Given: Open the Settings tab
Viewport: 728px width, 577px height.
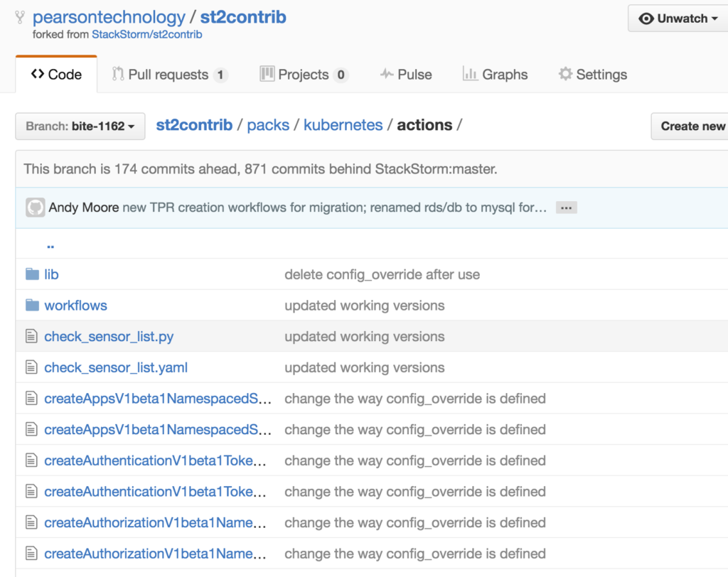Looking at the screenshot, I should 593,75.
